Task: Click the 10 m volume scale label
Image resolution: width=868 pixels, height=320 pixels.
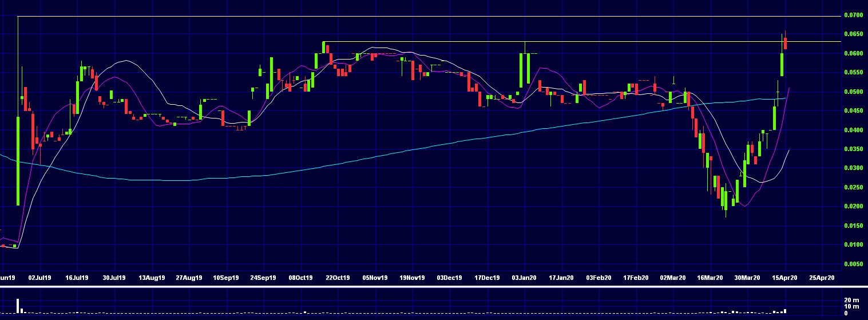Action: pyautogui.click(x=852, y=307)
